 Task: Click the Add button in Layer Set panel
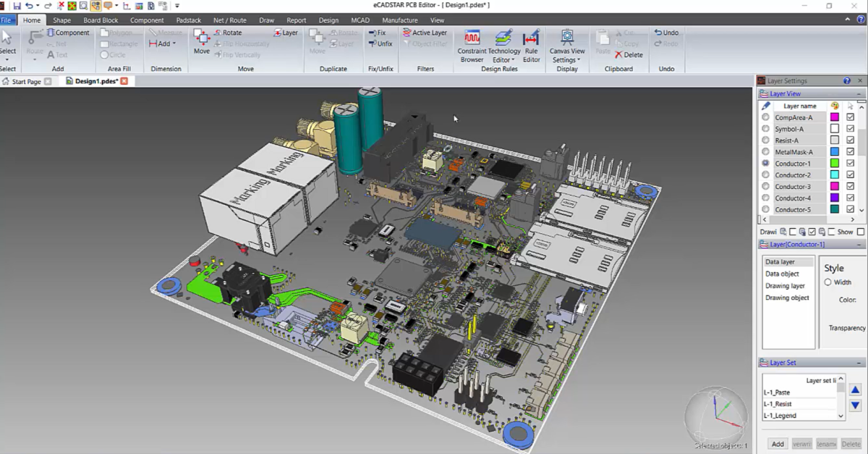(x=777, y=443)
